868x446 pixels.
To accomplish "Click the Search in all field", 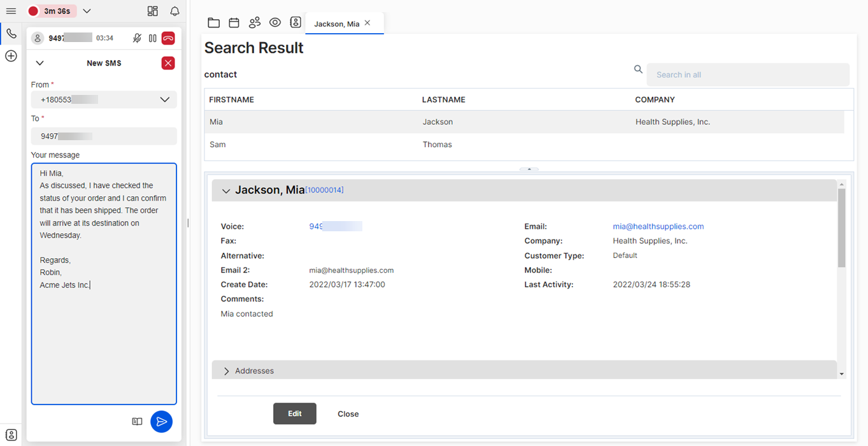I will click(x=748, y=75).
